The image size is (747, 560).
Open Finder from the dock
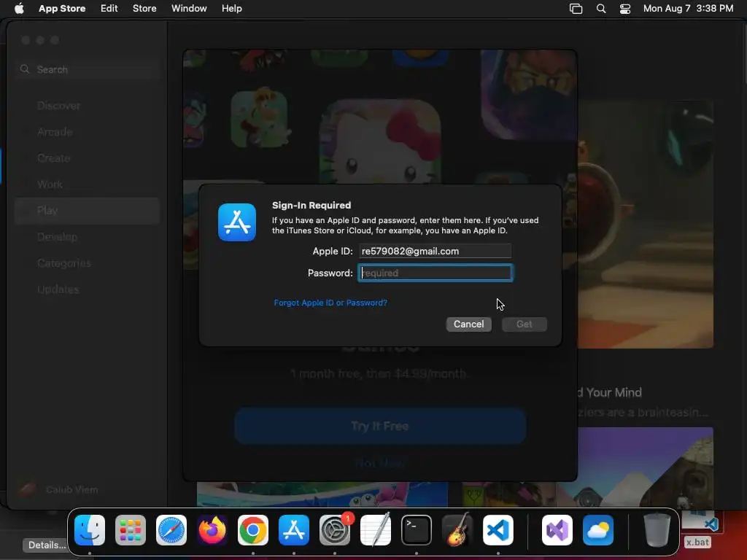pyautogui.click(x=90, y=530)
